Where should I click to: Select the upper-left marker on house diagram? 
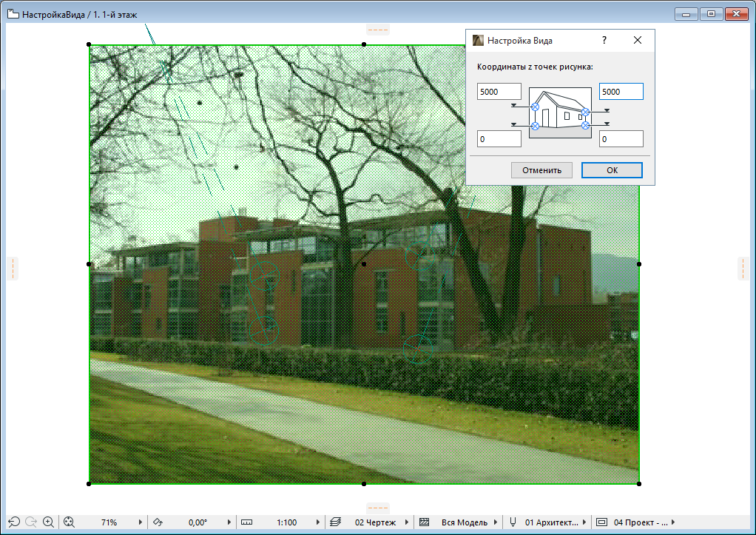535,107
